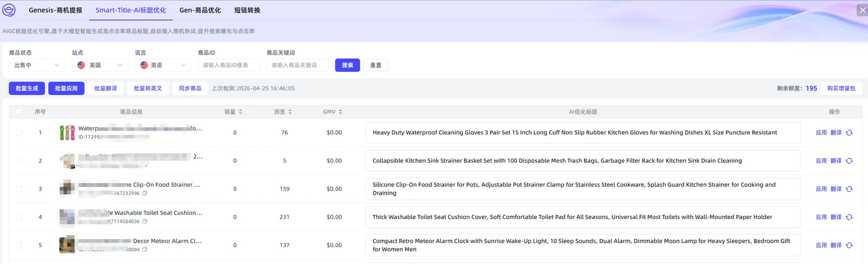Screen dimensions: 868x264
Task: Click the 浏览 count 159 in row 3
Action: [x=284, y=189]
